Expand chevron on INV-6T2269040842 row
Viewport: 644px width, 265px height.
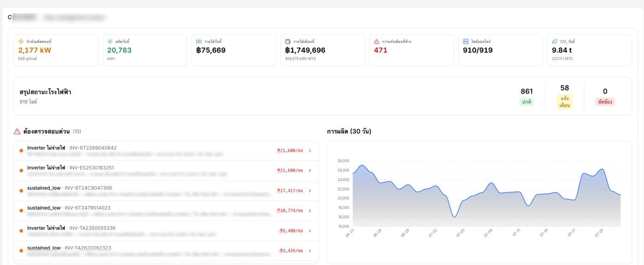(310, 151)
